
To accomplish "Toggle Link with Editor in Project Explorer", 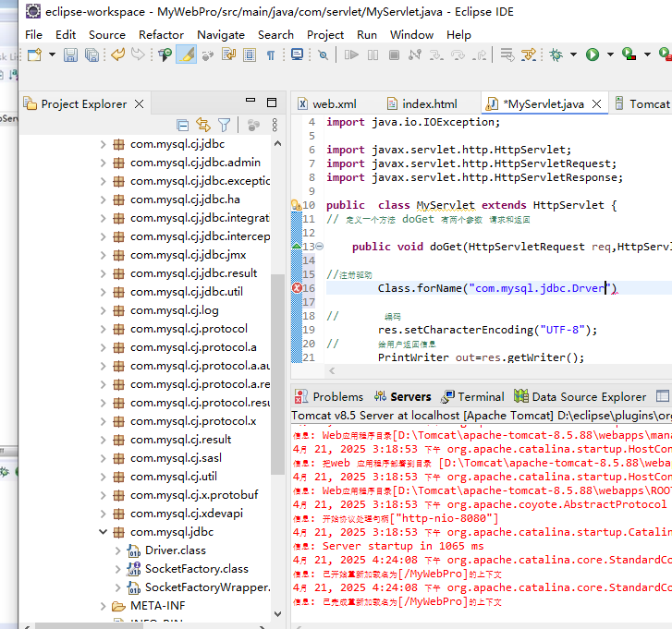I will tap(202, 125).
